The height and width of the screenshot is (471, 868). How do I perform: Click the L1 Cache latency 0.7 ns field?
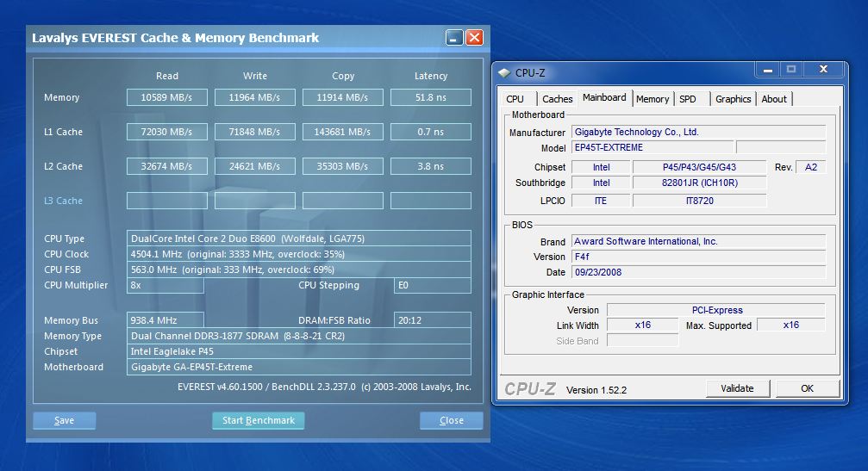[431, 132]
